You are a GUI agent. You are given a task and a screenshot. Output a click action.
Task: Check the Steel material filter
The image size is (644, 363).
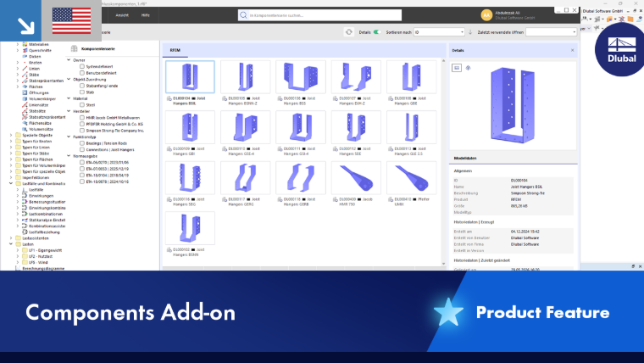[x=82, y=105]
